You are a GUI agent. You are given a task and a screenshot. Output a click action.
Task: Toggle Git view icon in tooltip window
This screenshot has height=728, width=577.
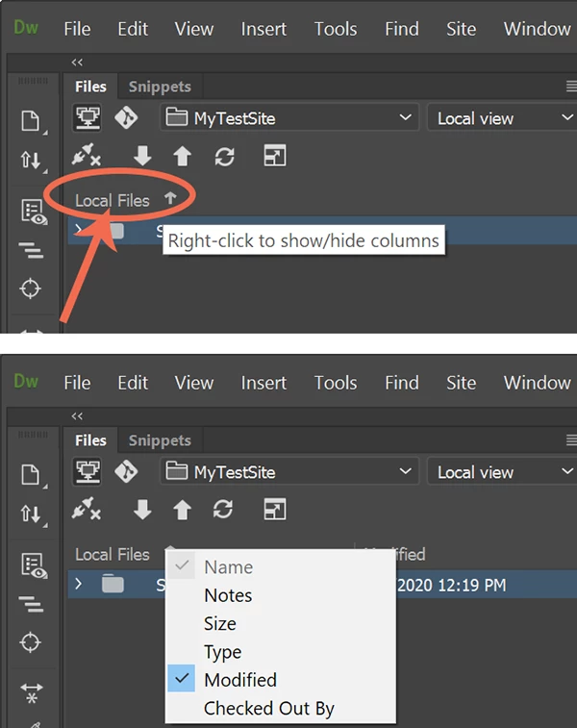(126, 117)
